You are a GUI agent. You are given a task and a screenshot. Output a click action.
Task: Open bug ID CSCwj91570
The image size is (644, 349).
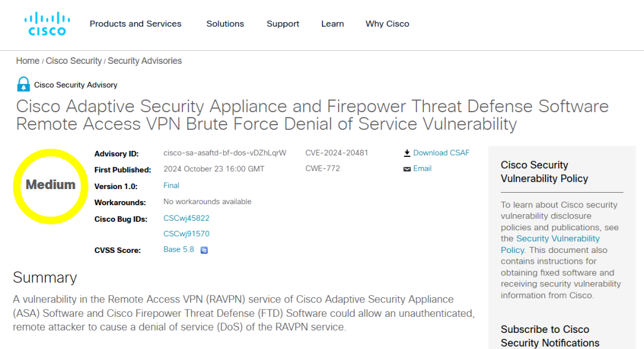[x=187, y=234]
